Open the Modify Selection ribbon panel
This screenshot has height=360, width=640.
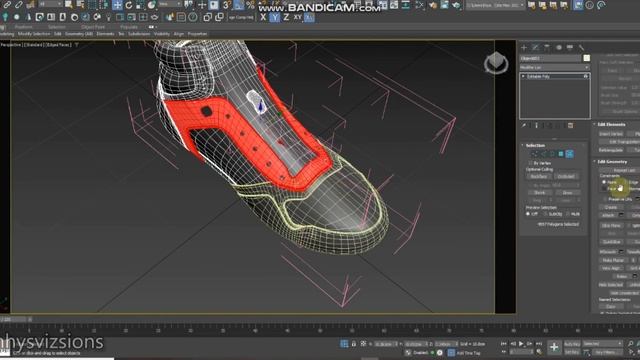point(34,34)
